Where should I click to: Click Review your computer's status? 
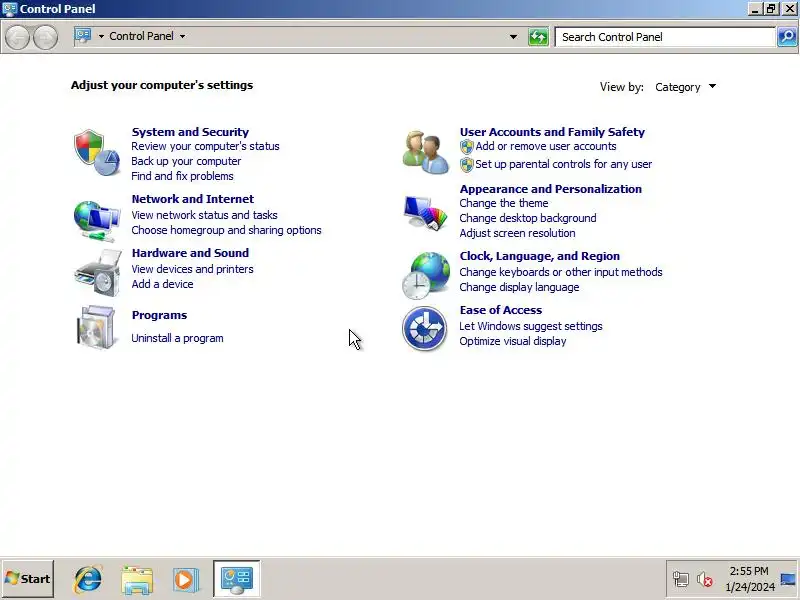pos(205,146)
